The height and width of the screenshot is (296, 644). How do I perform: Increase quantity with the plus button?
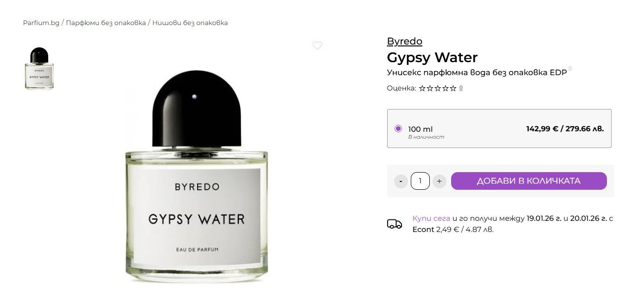(x=439, y=181)
